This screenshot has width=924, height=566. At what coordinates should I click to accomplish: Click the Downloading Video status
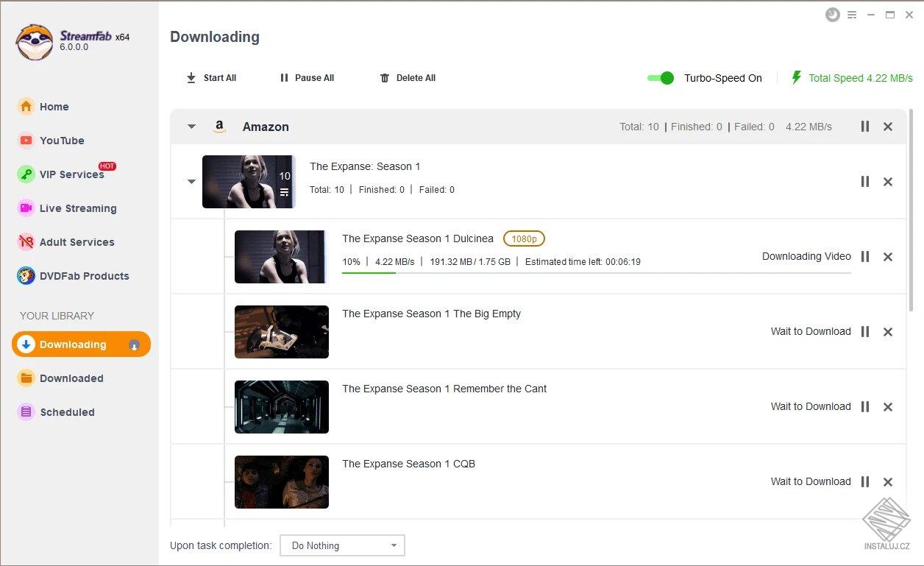(x=806, y=256)
